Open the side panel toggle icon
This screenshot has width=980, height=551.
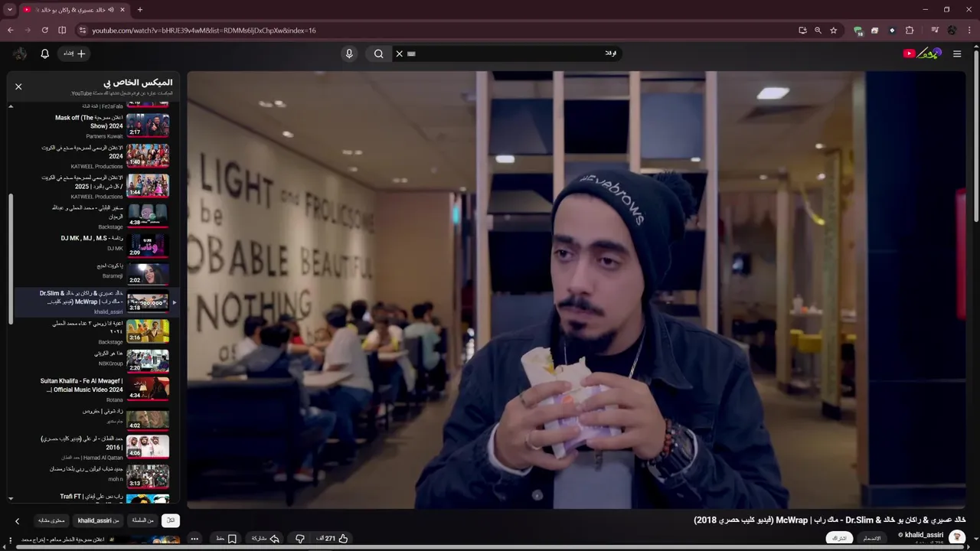tap(62, 31)
